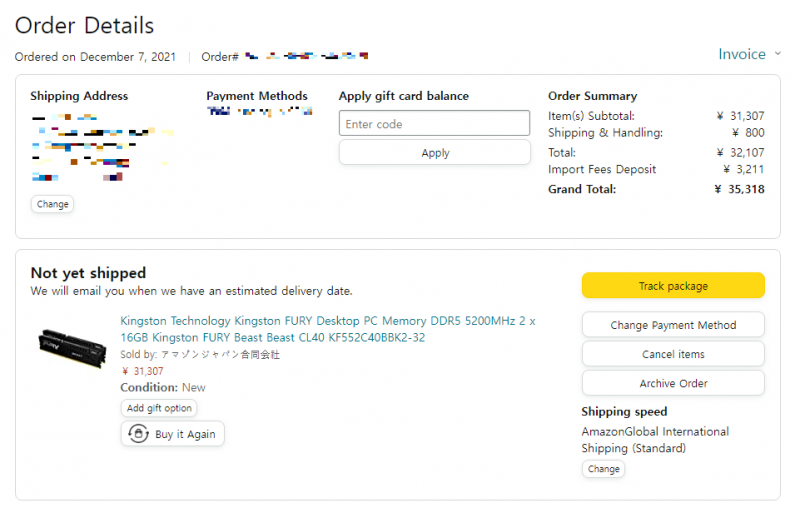Select Cancel items

(673, 354)
